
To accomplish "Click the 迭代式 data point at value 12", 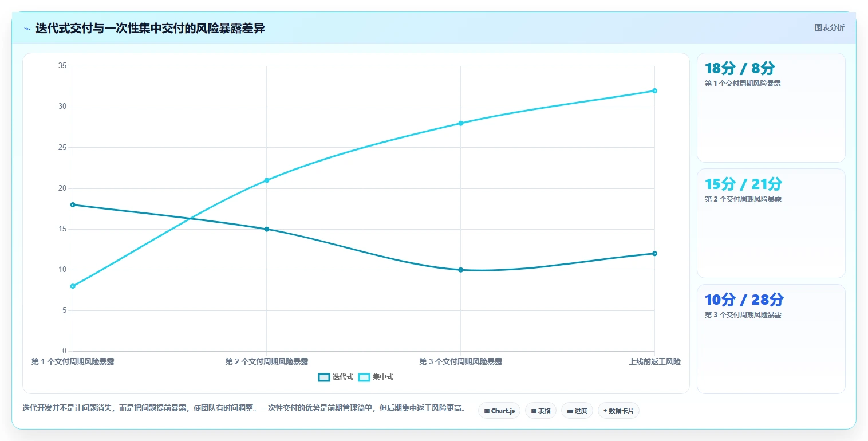I will point(654,254).
